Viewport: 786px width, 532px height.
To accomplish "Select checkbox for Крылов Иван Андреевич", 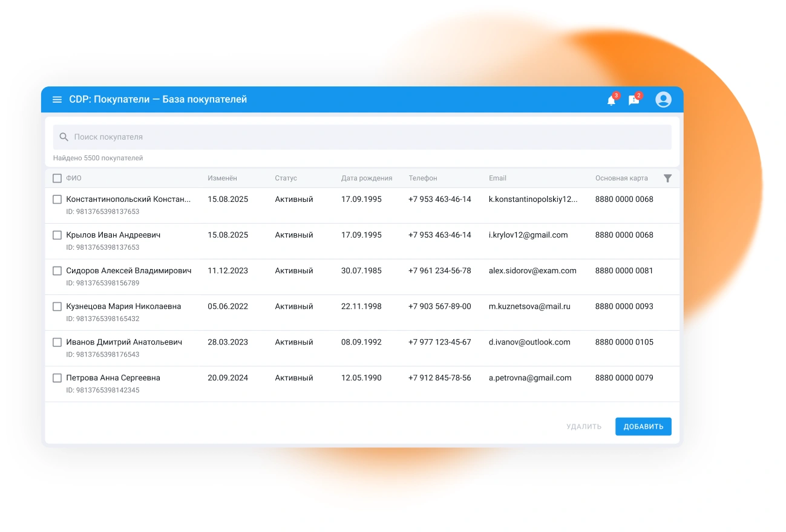I will 57,235.
